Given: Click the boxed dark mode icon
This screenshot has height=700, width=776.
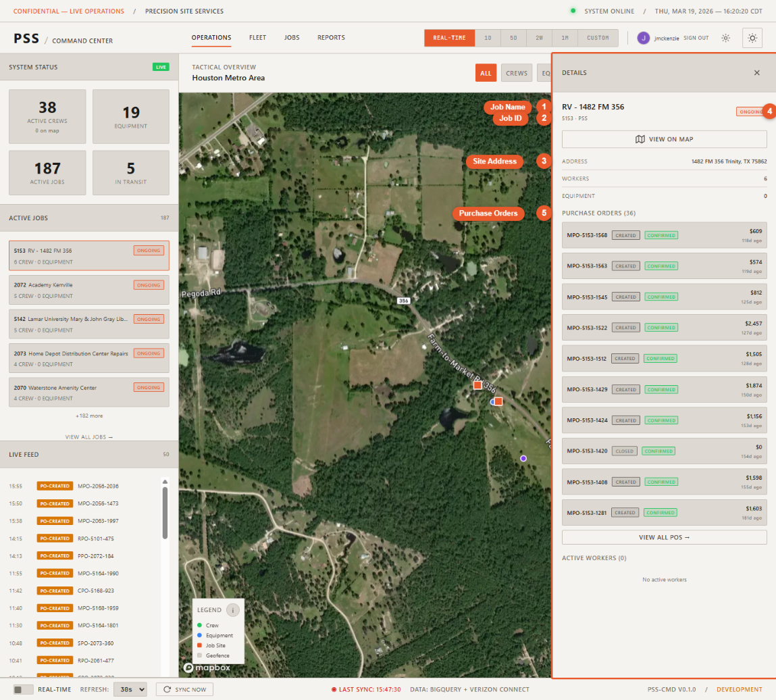Looking at the screenshot, I should click(x=752, y=38).
